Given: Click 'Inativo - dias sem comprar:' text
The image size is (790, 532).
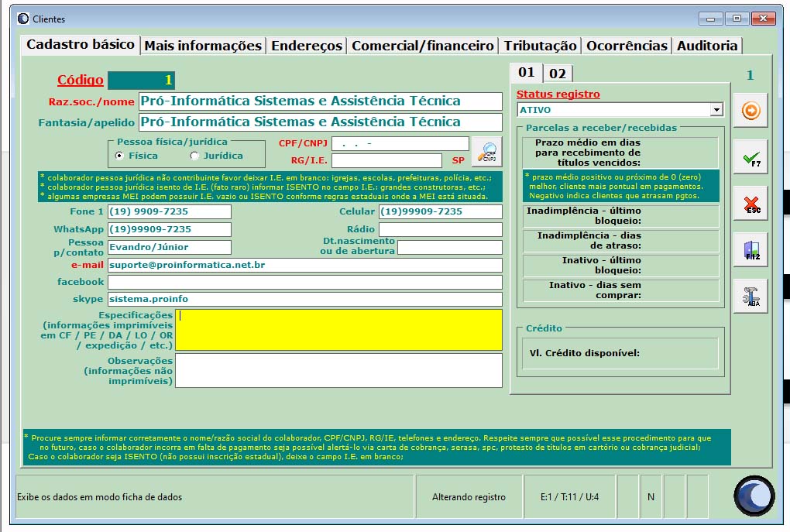Looking at the screenshot, I should pos(595,290).
